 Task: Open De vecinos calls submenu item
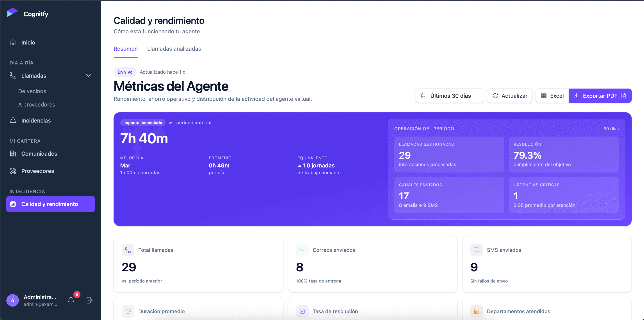(x=32, y=91)
